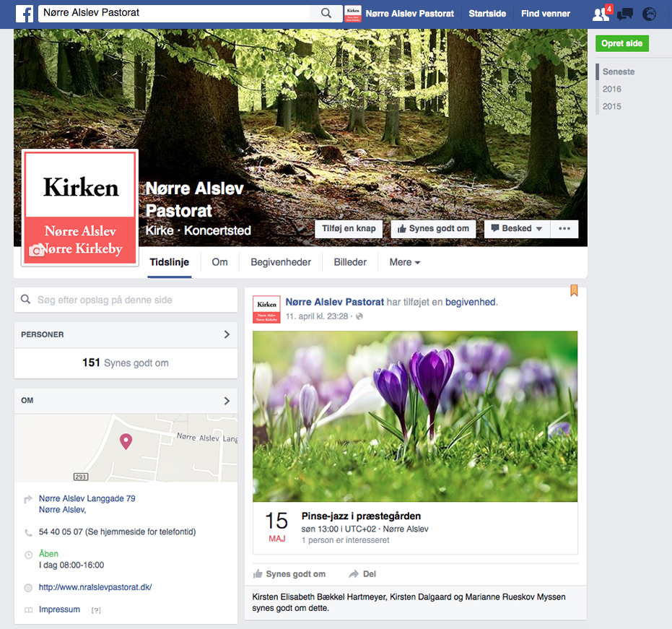
Task: Jump to Seneste in the timeline navigator
Action: [x=619, y=71]
